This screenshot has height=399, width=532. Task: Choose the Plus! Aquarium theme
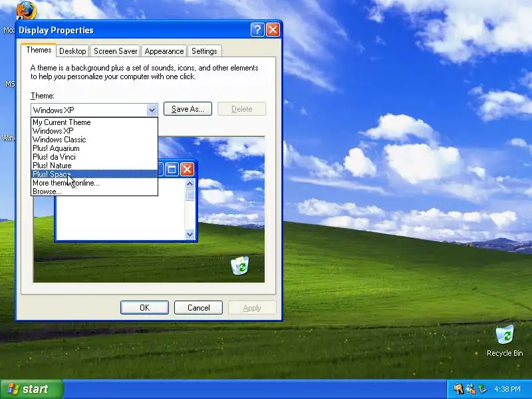coord(94,148)
